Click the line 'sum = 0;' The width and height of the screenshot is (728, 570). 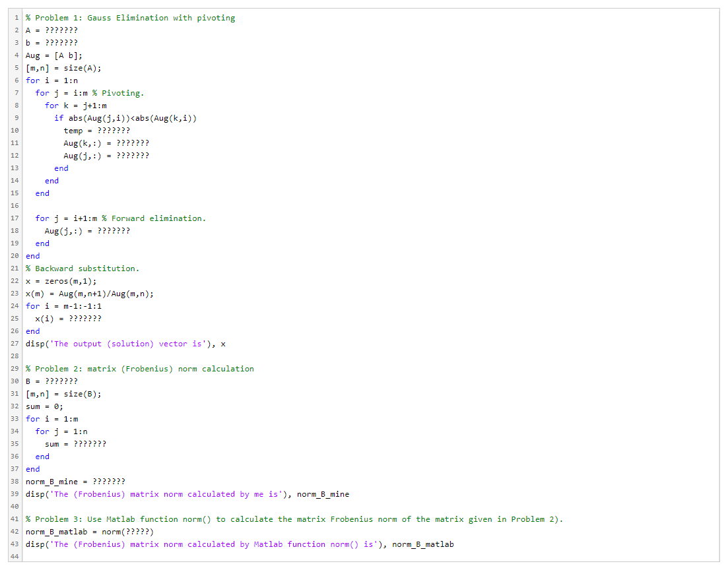[x=44, y=406]
